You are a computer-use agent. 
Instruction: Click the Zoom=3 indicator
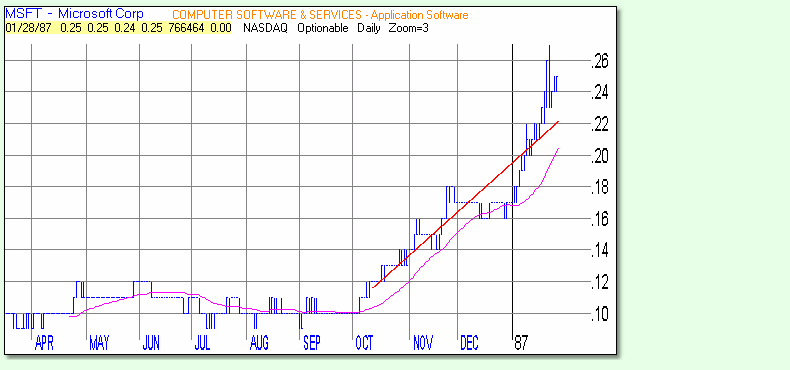(409, 28)
